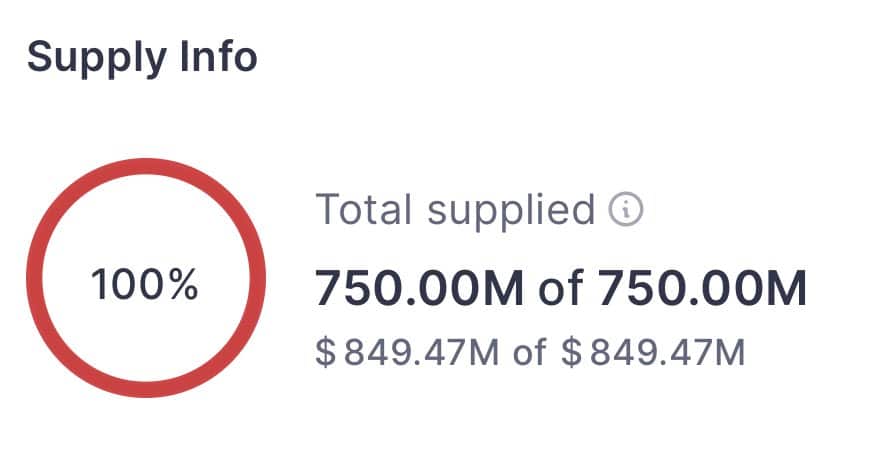Click the dollar sign before the second 849.47M
The width and height of the screenshot is (880, 471).
point(572,353)
